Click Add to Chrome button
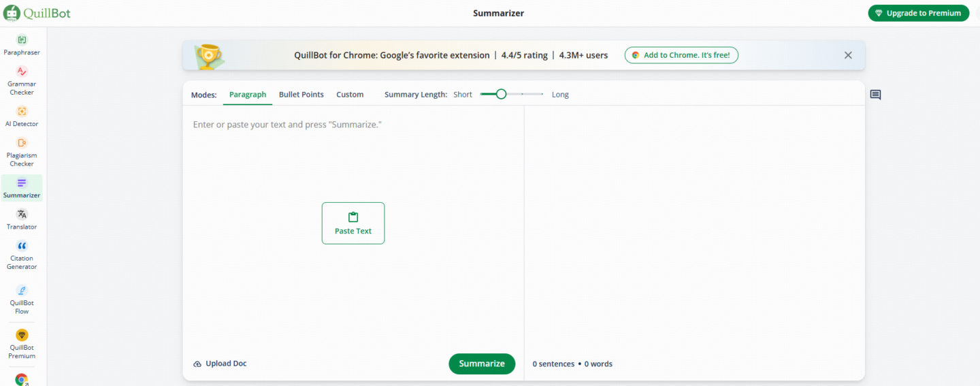The height and width of the screenshot is (386, 980). pyautogui.click(x=681, y=55)
